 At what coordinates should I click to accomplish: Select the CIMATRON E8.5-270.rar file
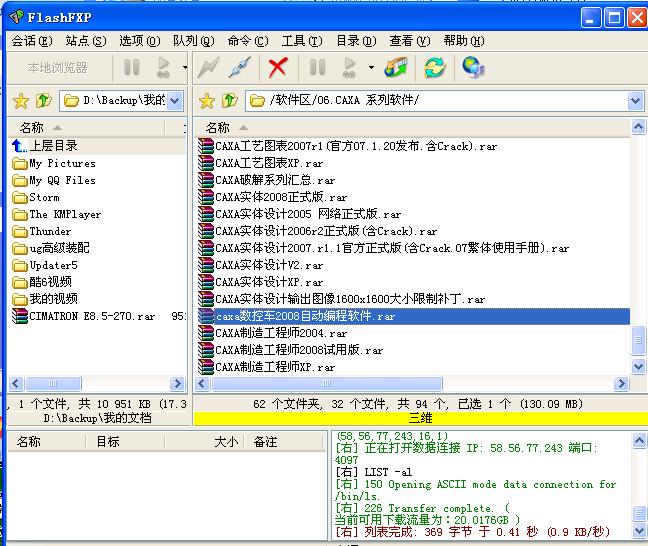pyautogui.click(x=84, y=317)
